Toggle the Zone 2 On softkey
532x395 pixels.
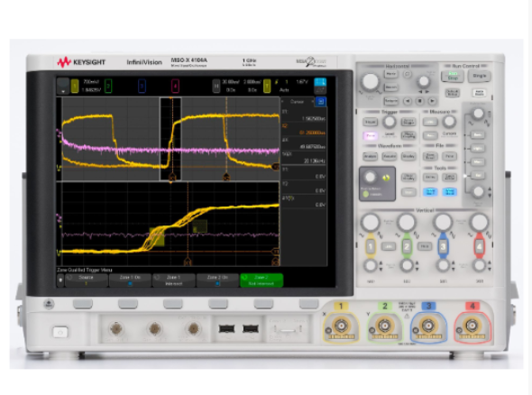217,280
